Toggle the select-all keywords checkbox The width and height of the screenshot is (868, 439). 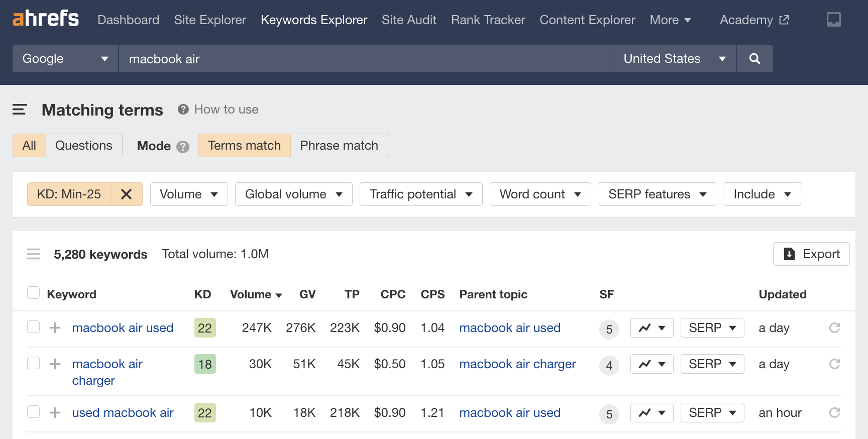click(x=34, y=293)
